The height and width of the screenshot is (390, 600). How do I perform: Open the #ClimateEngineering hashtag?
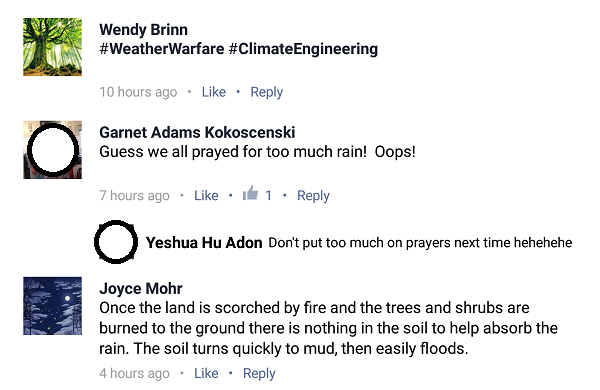coord(303,49)
